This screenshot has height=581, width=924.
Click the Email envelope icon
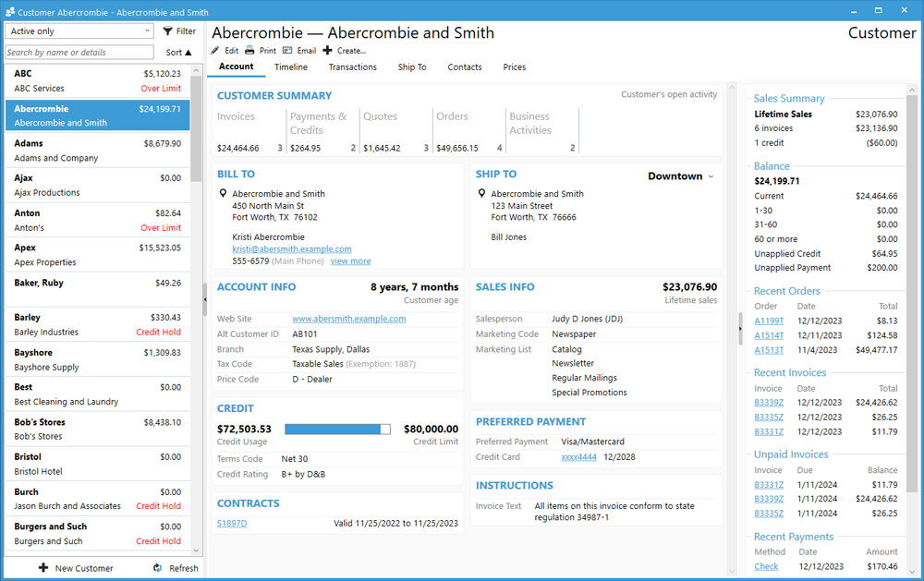coord(287,51)
